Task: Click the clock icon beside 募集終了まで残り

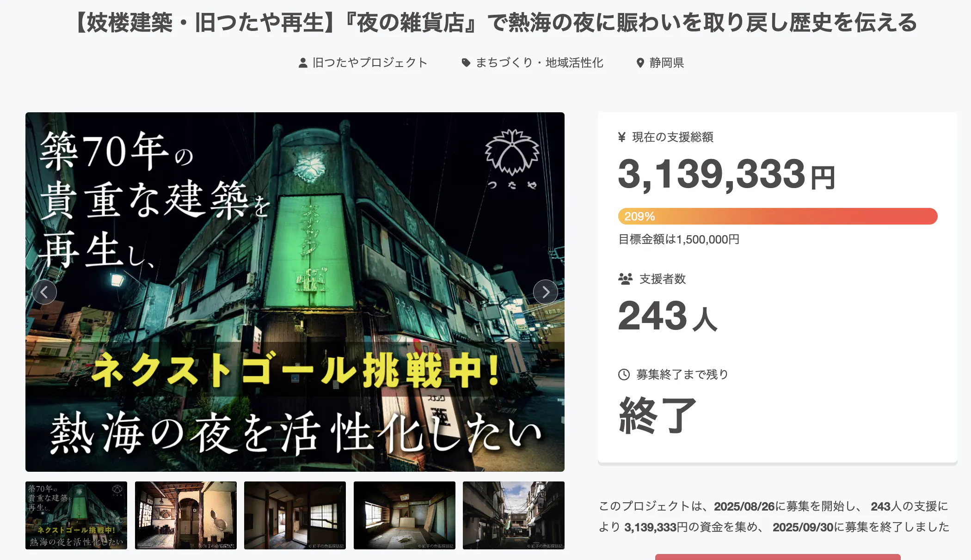Action: (624, 374)
